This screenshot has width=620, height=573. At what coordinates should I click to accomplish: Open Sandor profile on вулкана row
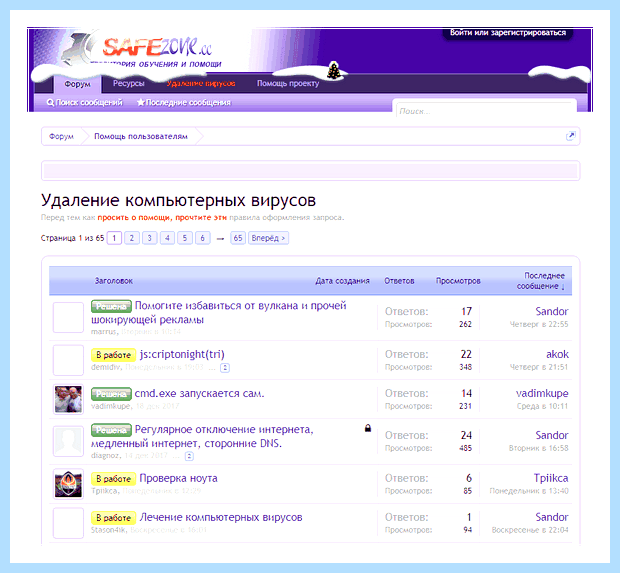coord(552,311)
